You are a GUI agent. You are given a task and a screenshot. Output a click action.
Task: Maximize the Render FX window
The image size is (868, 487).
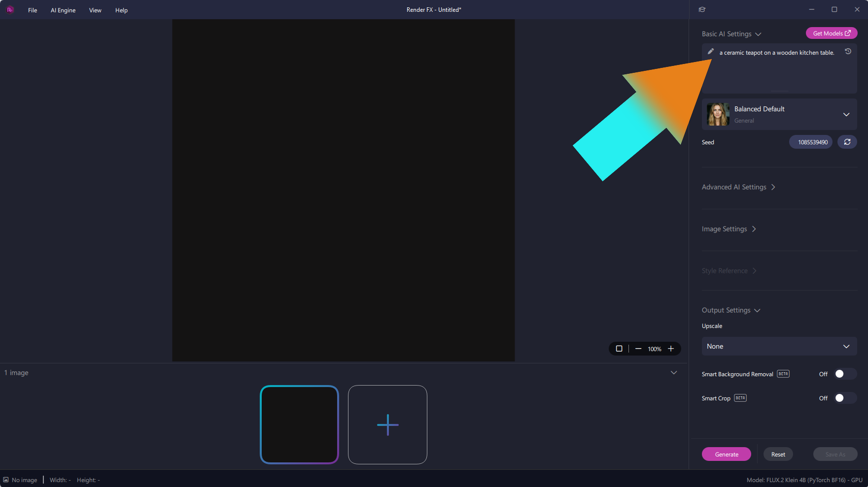(x=834, y=9)
